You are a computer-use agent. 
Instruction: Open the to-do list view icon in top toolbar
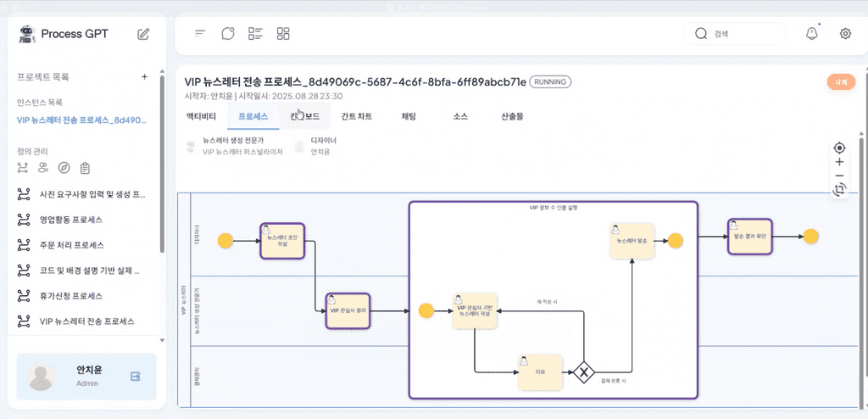[x=255, y=33]
